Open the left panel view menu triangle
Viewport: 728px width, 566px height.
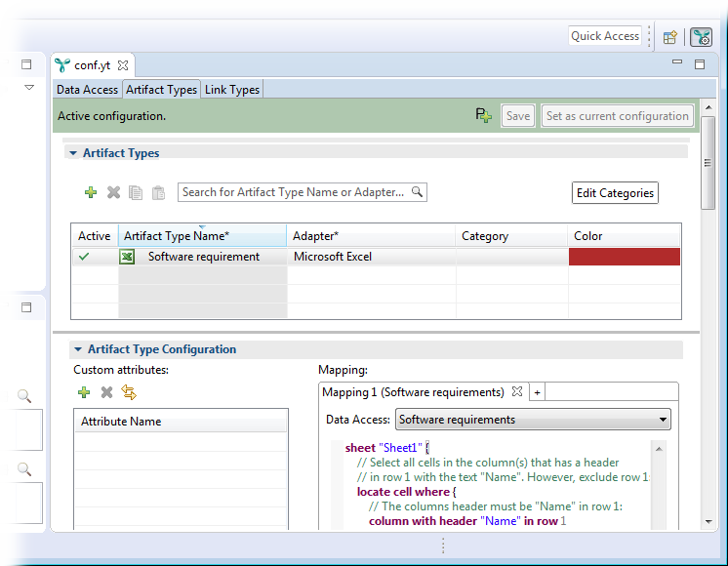click(x=29, y=87)
